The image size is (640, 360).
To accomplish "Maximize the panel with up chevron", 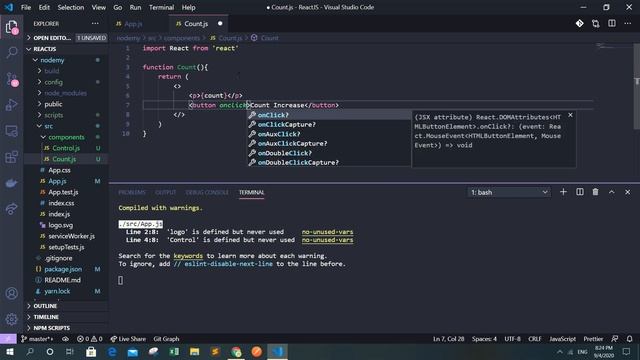I will 611,192.
